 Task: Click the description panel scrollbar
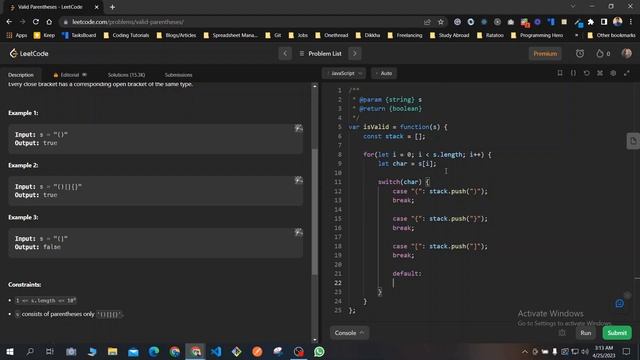(x=315, y=212)
